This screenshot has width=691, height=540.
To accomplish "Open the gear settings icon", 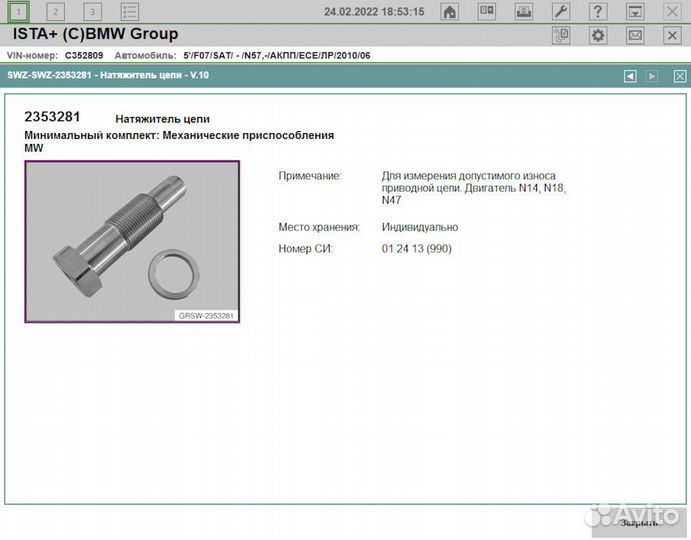I will click(x=598, y=35).
